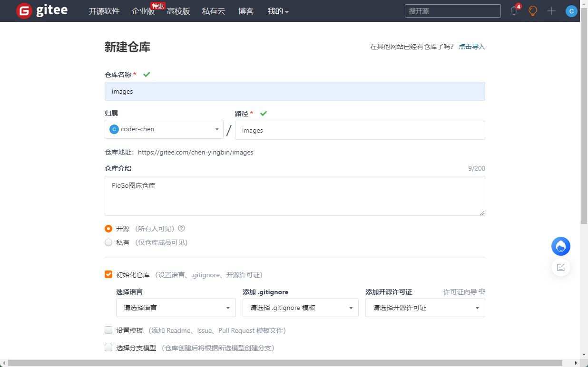Click the 仓库地址 URL text
Screen dimensions: 588x367
click(x=196, y=153)
